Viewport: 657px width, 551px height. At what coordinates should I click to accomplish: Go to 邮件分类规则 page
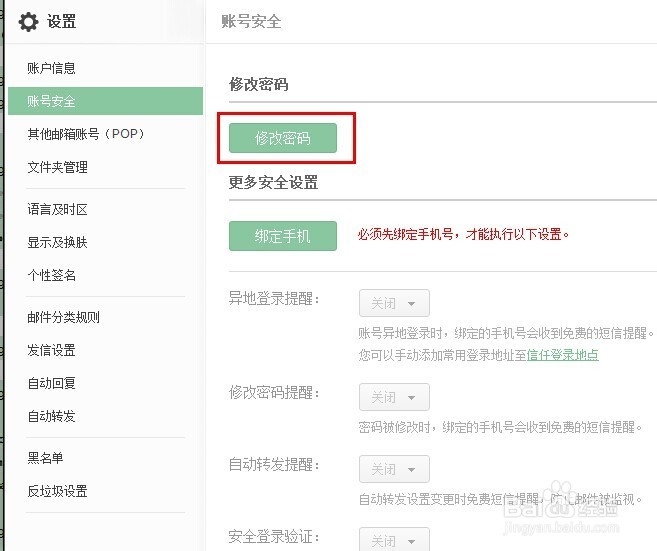63,318
